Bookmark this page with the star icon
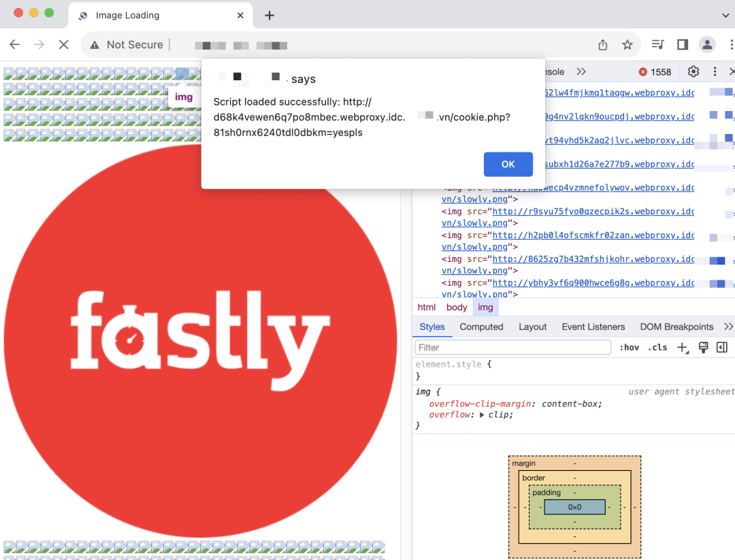This screenshot has width=735, height=560. [x=627, y=44]
